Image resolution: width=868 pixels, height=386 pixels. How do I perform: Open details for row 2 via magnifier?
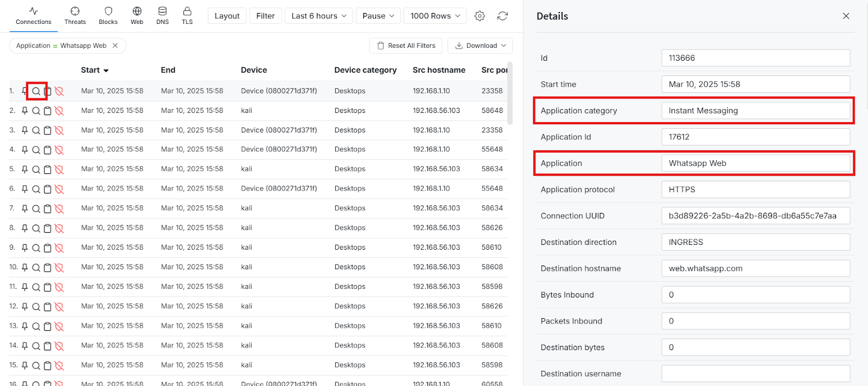[36, 111]
